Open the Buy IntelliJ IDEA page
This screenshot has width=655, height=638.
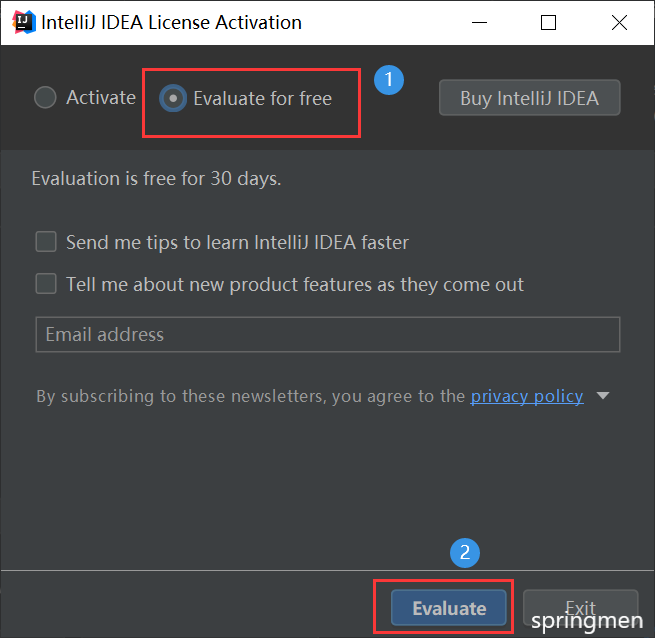point(529,98)
